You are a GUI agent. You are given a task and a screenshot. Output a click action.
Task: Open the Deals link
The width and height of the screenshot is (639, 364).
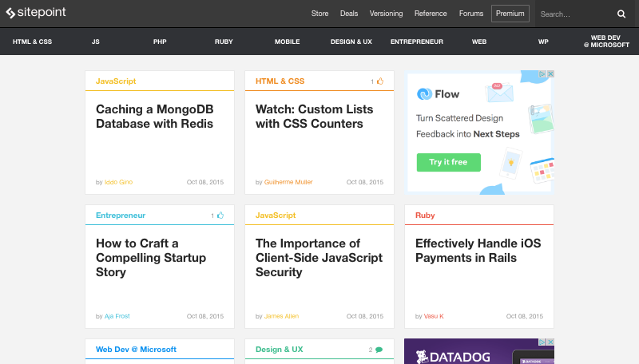pyautogui.click(x=349, y=14)
